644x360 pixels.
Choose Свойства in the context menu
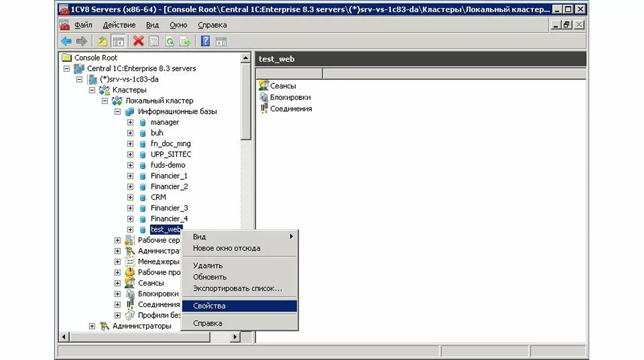click(x=239, y=306)
